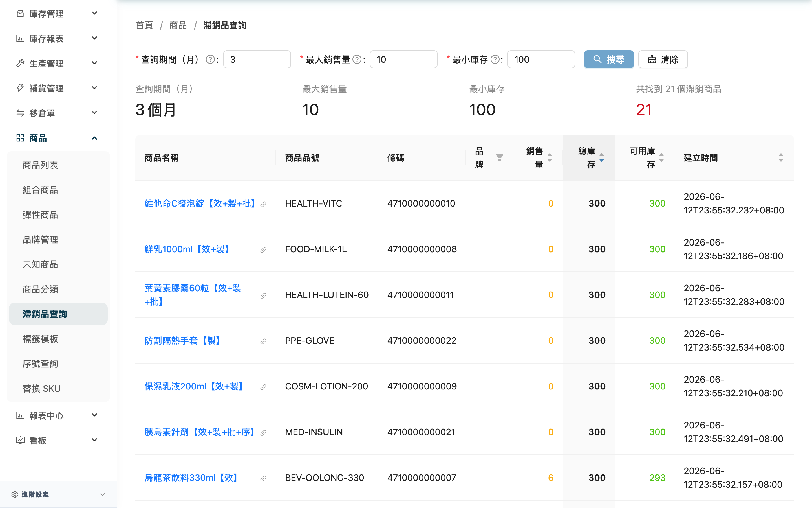Open product 烏龍茶飲料330ml【效】
The width and height of the screenshot is (812, 508).
[192, 478]
